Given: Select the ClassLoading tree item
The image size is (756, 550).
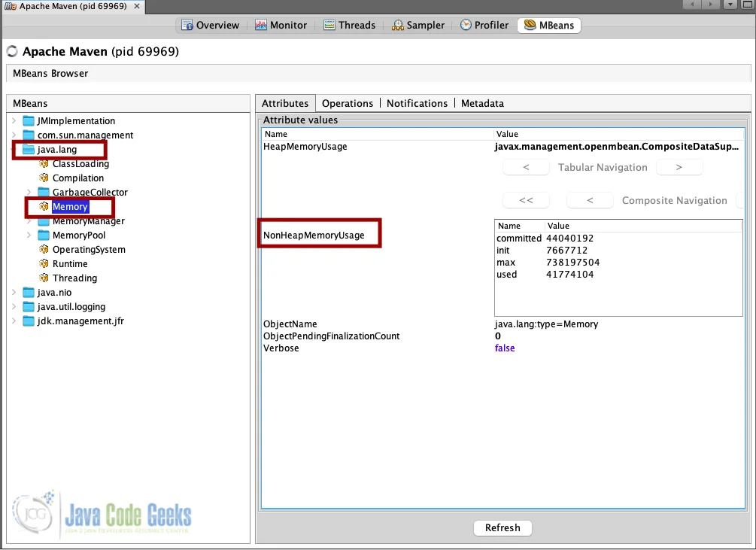Looking at the screenshot, I should coord(80,164).
